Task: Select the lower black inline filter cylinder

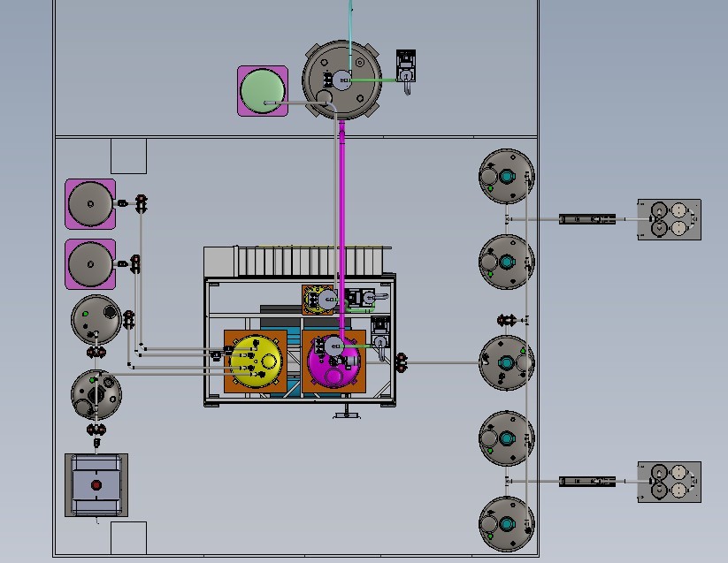Action: click(x=587, y=482)
